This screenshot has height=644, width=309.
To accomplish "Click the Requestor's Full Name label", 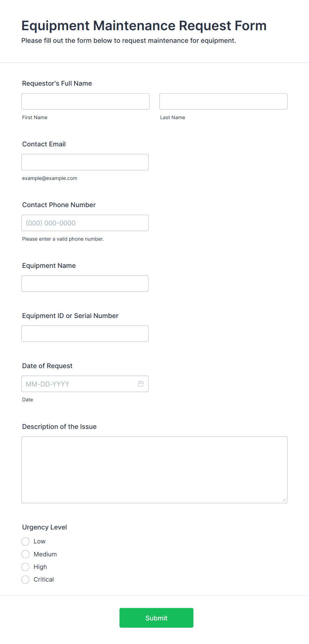I will 57,83.
